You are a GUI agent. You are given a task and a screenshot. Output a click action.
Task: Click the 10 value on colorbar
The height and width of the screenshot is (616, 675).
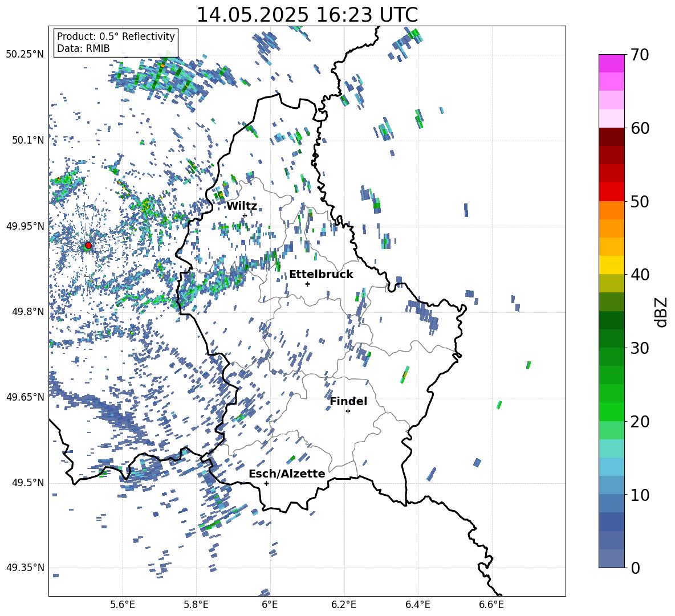click(639, 495)
